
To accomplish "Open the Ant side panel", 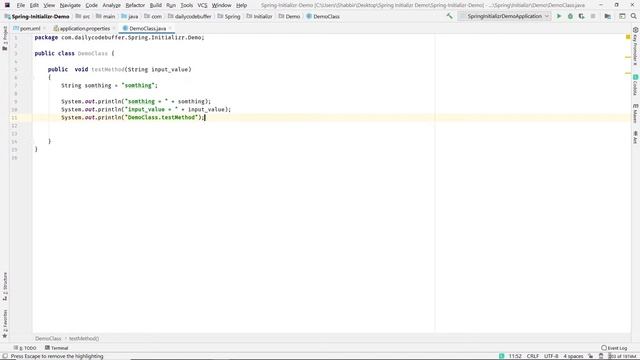I will (635, 137).
